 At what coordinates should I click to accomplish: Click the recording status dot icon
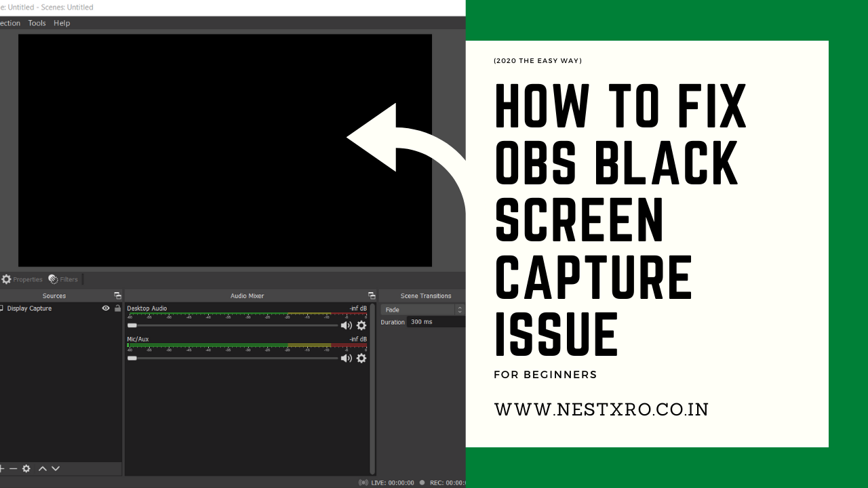tap(422, 483)
